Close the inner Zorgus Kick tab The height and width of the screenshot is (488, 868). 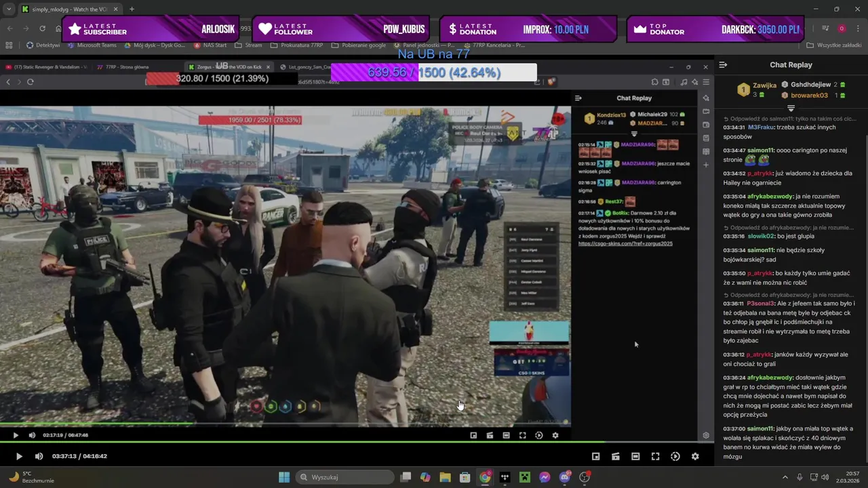point(268,67)
